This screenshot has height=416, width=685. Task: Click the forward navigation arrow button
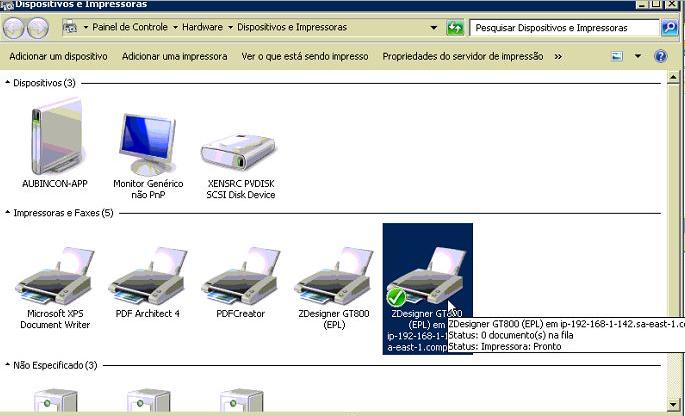coord(38,28)
